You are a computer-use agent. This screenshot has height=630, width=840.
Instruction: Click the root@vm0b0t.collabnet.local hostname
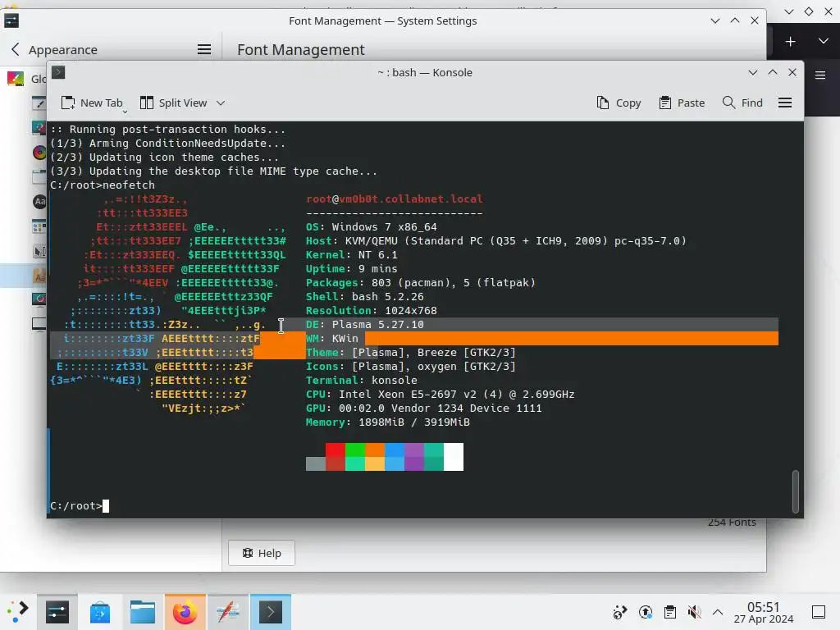click(395, 199)
